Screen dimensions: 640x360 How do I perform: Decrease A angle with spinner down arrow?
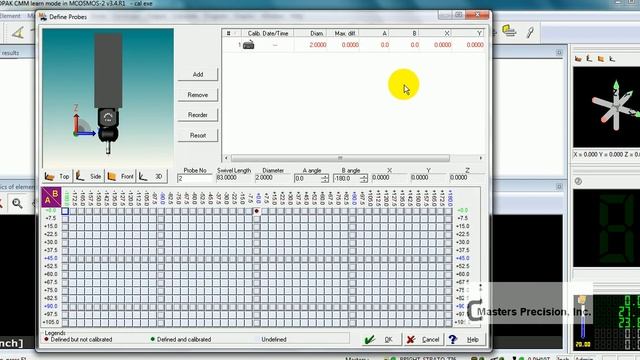point(324,180)
